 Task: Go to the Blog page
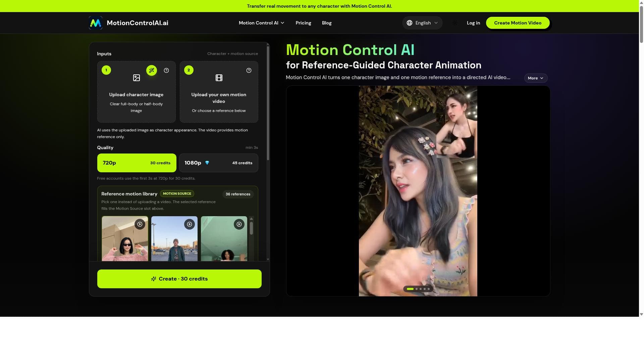327,23
